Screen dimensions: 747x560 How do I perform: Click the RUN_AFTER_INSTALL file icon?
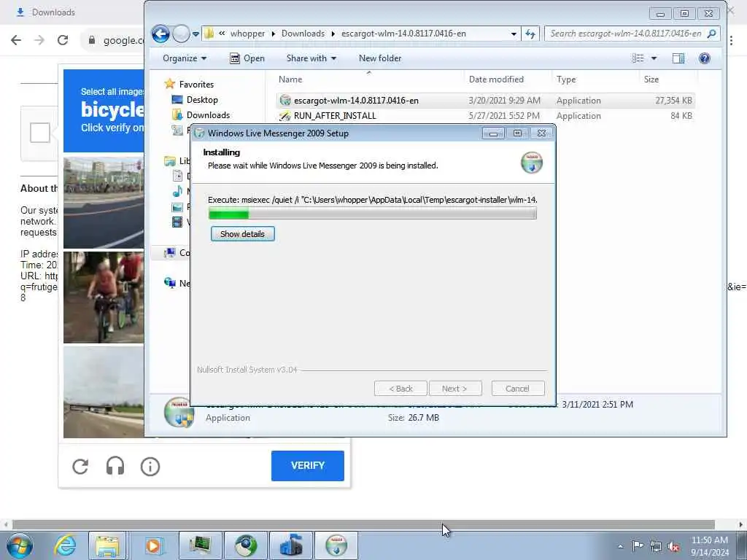tap(285, 116)
